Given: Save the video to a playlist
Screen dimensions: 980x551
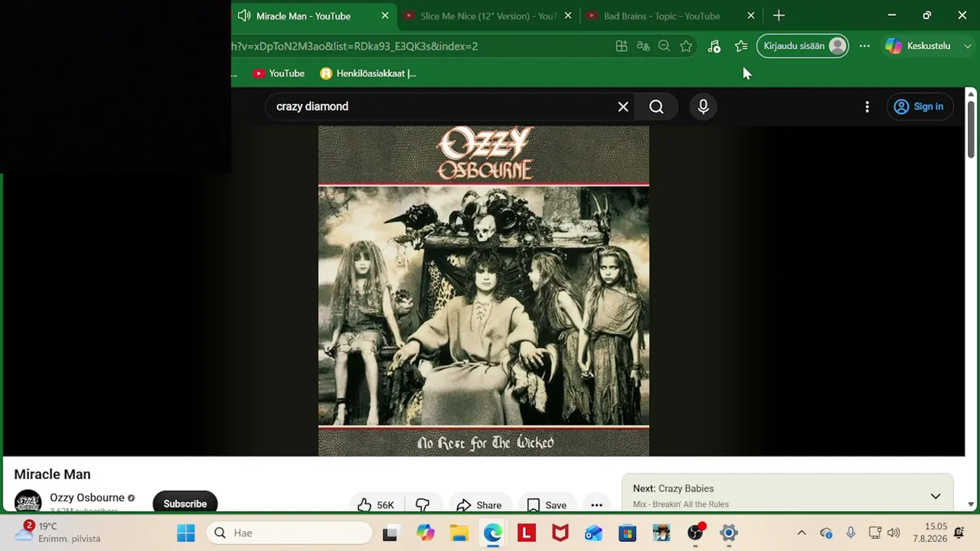Looking at the screenshot, I should 547,505.
